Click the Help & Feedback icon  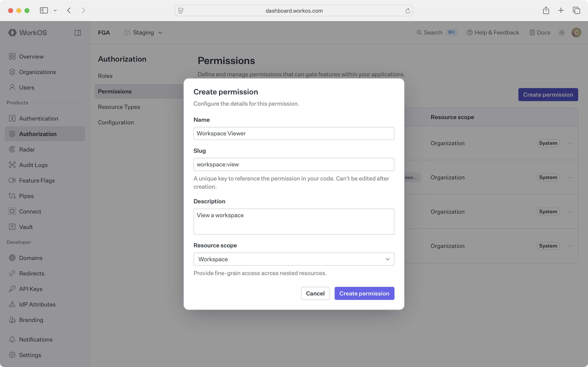(470, 32)
